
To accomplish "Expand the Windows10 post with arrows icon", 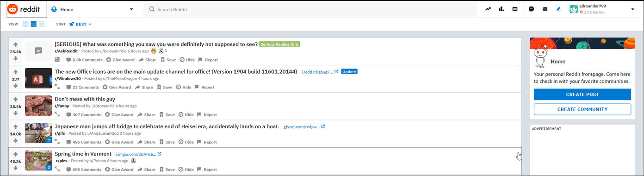I will (x=57, y=87).
